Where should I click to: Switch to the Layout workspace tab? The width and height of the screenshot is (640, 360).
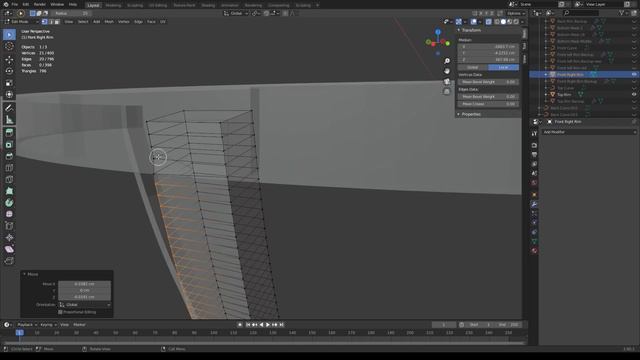[93, 5]
